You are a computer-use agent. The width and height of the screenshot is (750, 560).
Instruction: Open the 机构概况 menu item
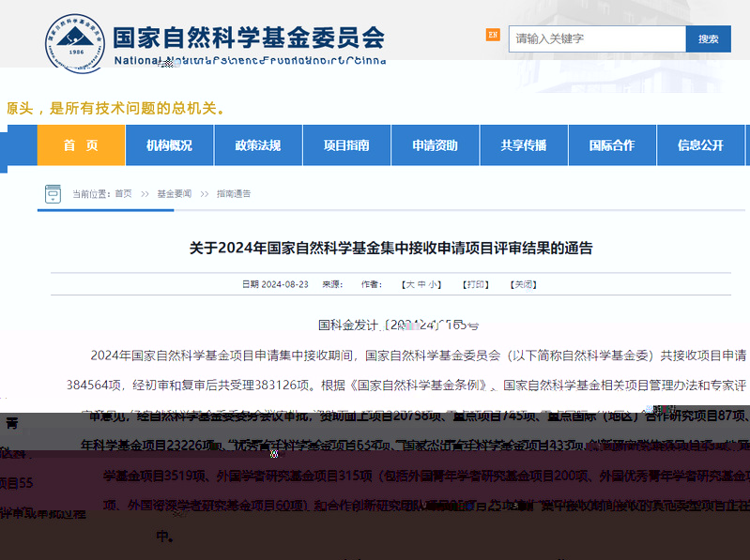(169, 145)
